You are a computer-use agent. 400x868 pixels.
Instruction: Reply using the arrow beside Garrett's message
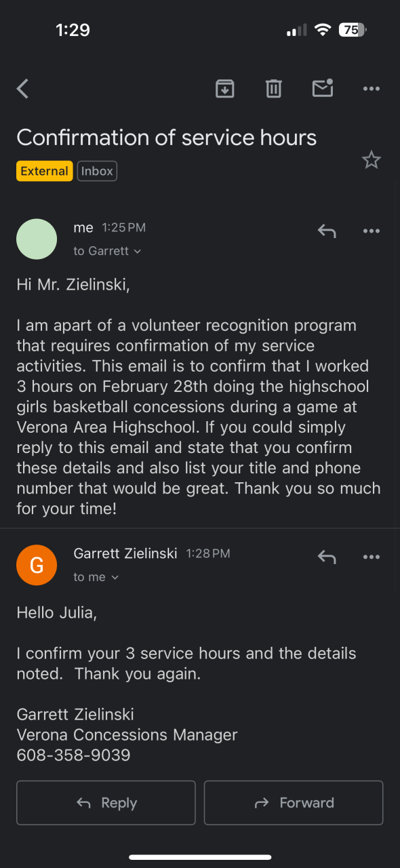327,557
